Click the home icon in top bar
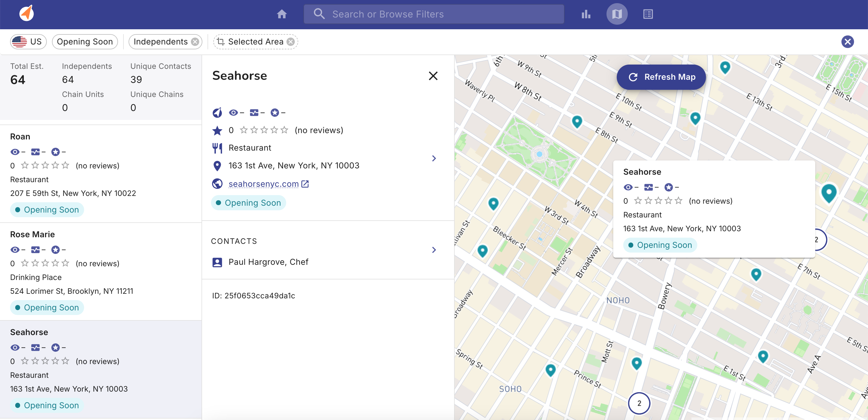Image resolution: width=868 pixels, height=420 pixels. [x=282, y=14]
